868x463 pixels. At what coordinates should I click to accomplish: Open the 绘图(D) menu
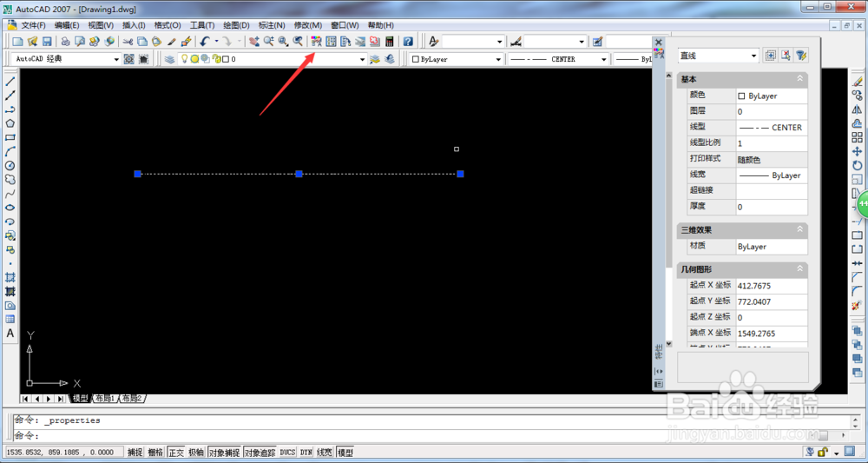pyautogui.click(x=236, y=25)
